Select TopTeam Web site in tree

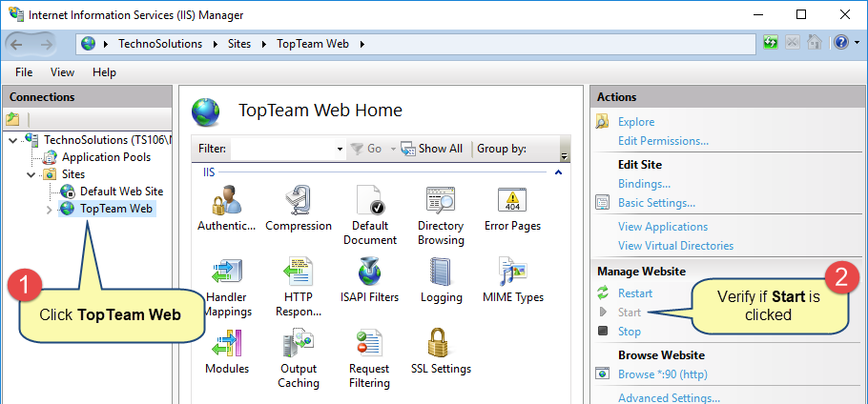(x=116, y=209)
